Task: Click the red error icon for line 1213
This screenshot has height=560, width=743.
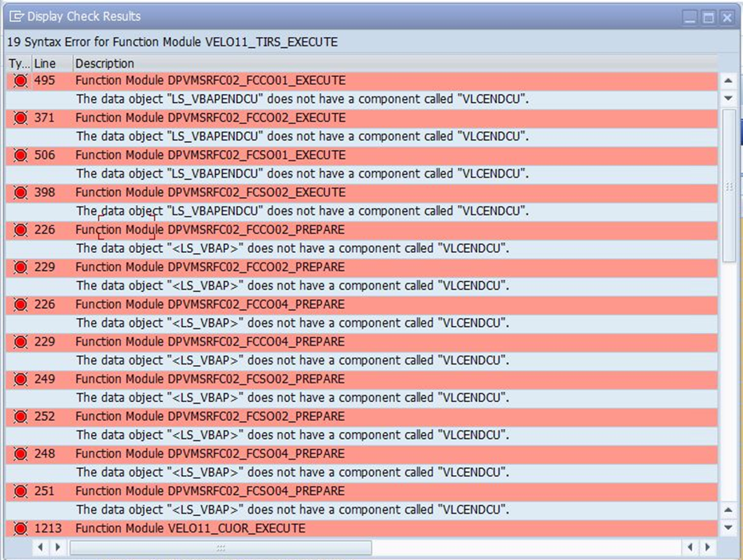Action: point(20,529)
